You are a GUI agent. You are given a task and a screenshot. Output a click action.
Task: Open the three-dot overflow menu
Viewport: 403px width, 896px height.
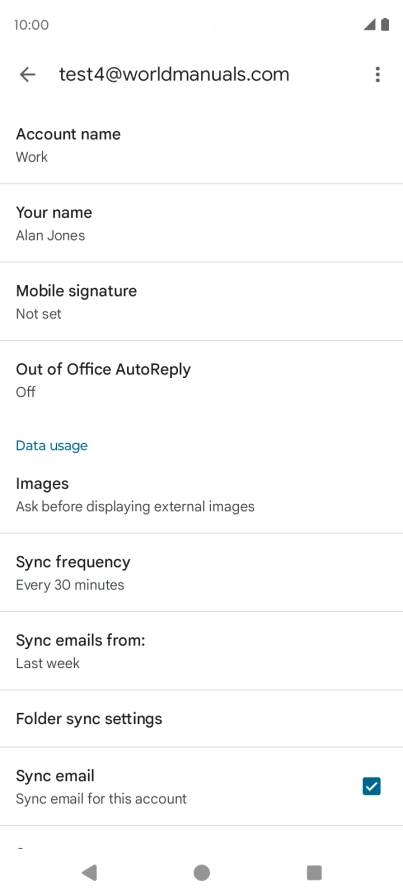tap(377, 74)
